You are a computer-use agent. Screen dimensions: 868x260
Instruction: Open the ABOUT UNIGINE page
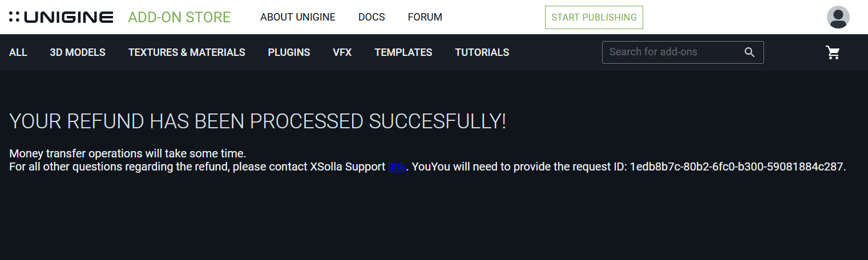[298, 17]
